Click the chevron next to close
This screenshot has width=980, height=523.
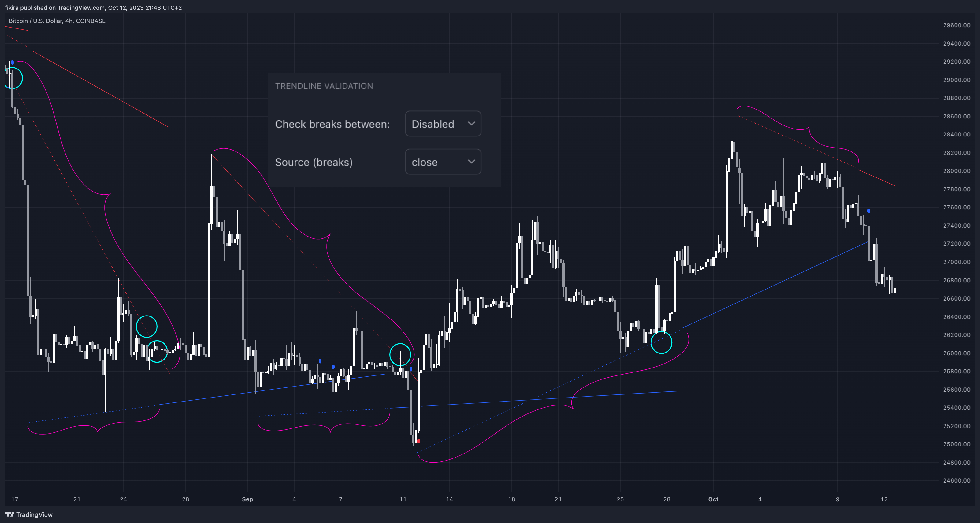[471, 161]
